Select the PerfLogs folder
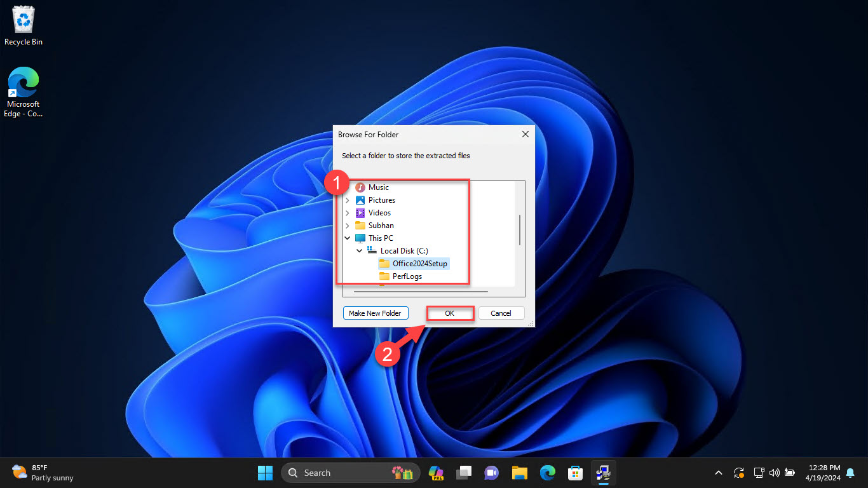Image resolution: width=868 pixels, height=488 pixels. (x=407, y=276)
